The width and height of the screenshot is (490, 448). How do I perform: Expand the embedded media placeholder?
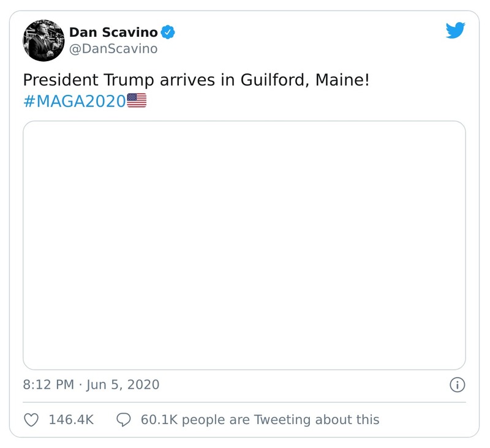click(244, 244)
